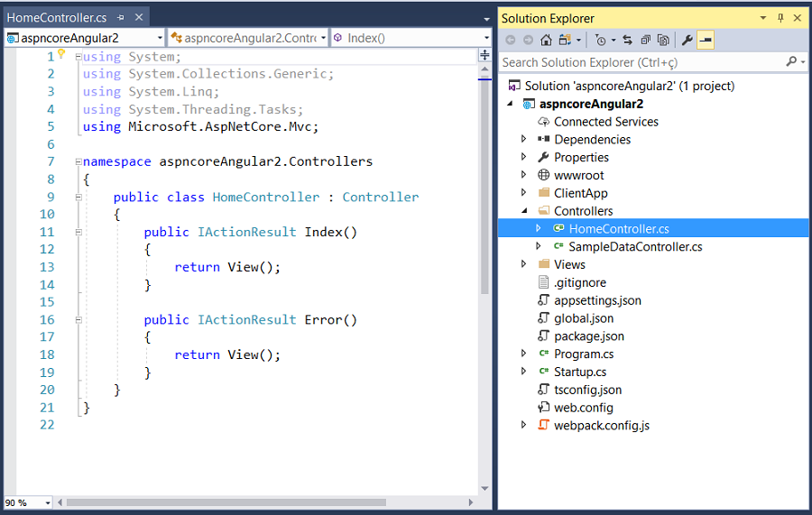Collapse the HomeController class outline box

[78, 198]
